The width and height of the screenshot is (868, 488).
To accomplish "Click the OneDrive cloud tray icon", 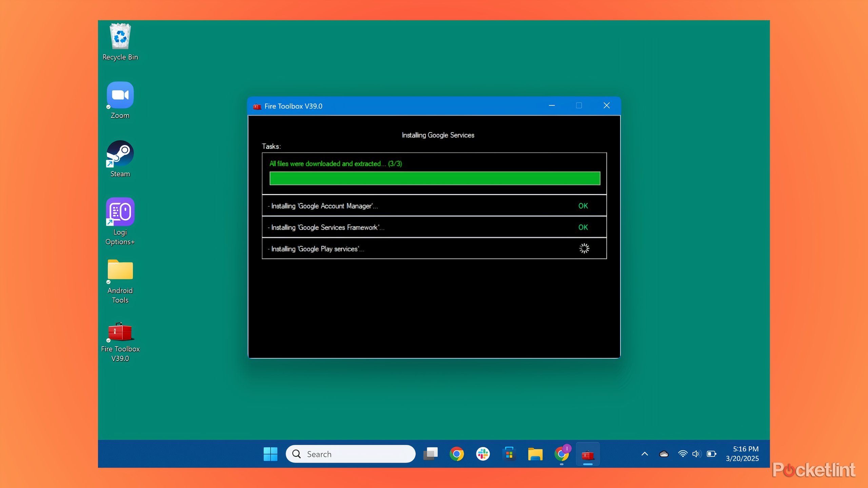I will (x=664, y=454).
